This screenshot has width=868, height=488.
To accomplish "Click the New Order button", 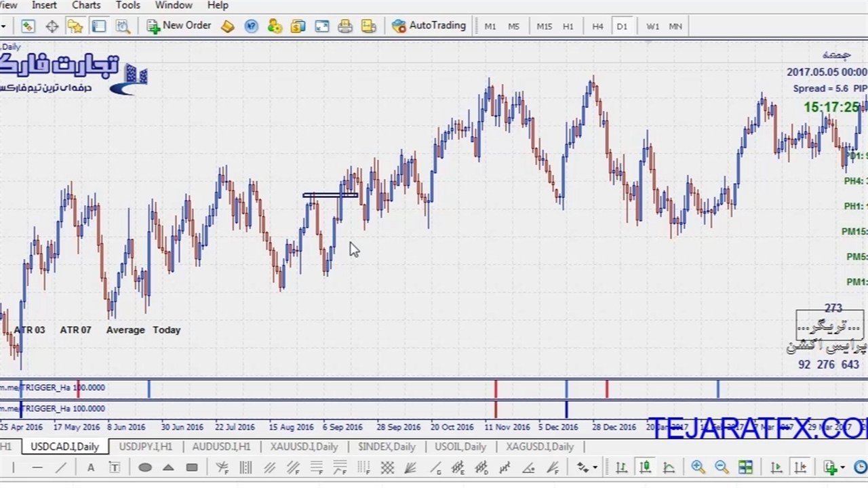I will 180,26.
